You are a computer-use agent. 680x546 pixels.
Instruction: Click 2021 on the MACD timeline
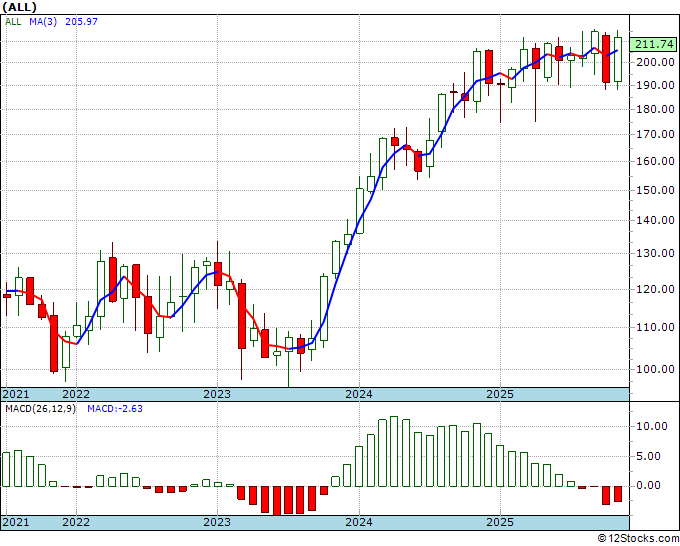point(16,522)
